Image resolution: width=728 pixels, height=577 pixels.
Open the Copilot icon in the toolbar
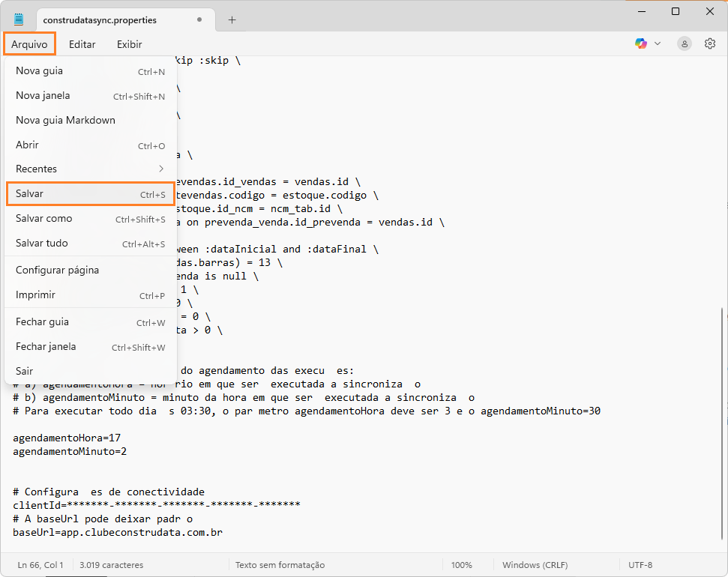pos(641,43)
